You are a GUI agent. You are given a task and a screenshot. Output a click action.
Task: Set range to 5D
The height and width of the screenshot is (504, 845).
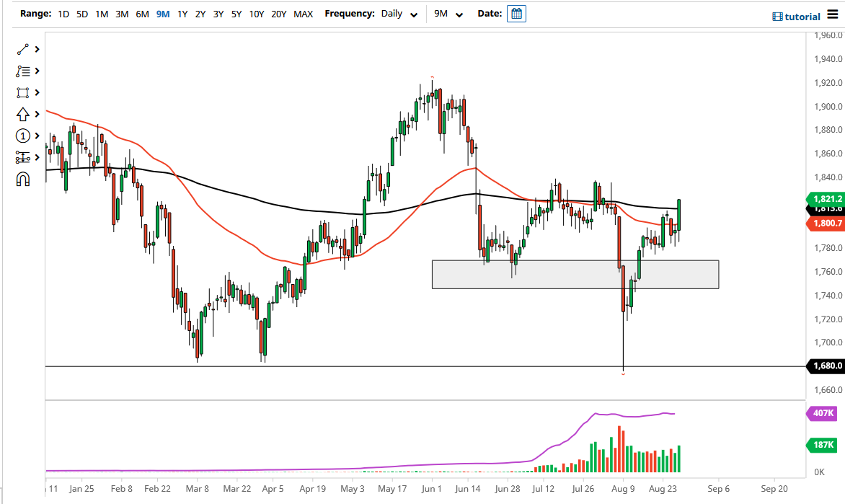pyautogui.click(x=82, y=14)
